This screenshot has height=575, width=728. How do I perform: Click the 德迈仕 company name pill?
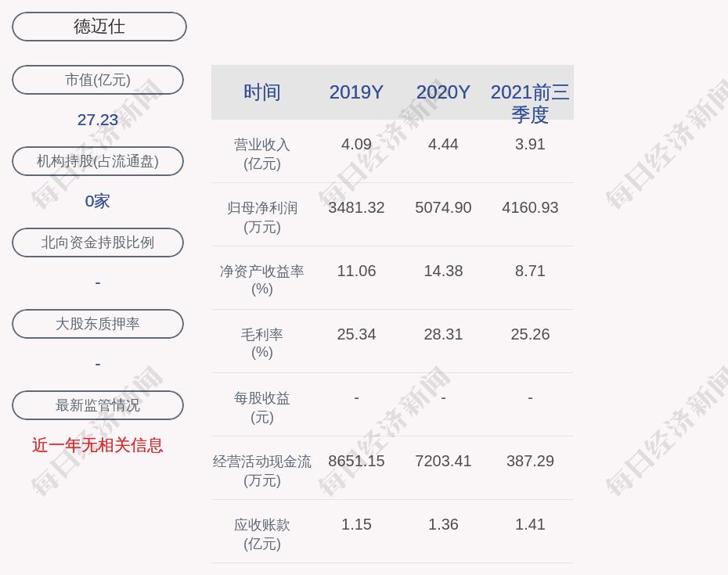(x=99, y=27)
